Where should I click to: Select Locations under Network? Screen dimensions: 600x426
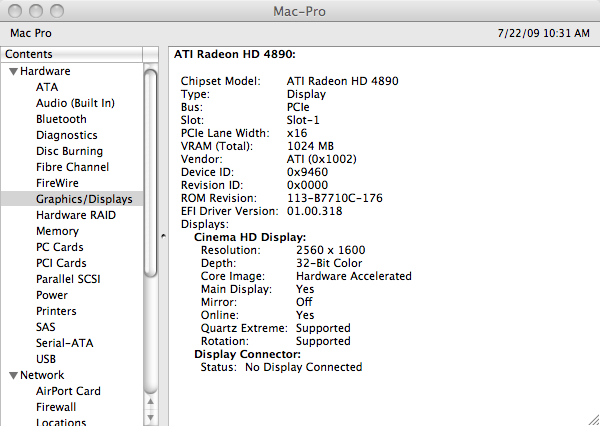[61, 422]
